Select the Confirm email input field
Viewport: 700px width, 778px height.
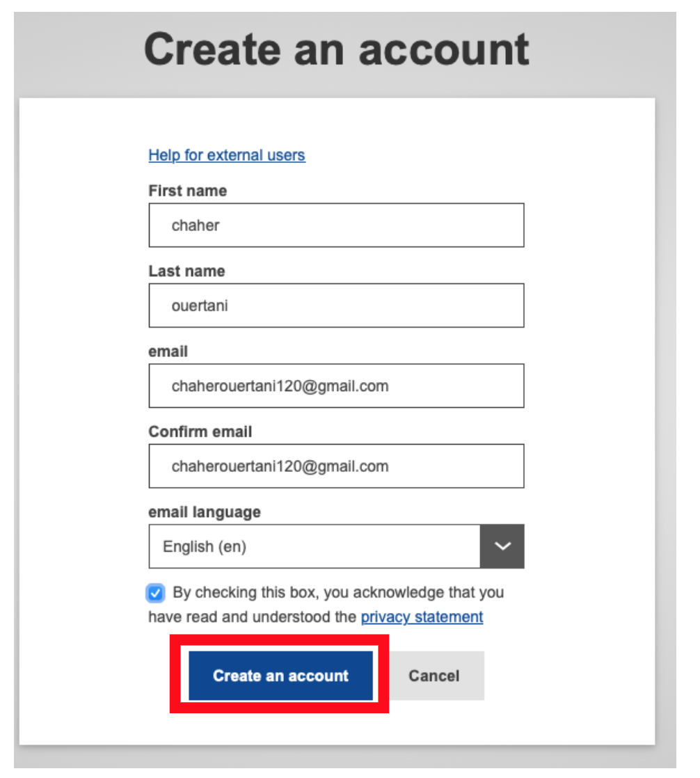(336, 466)
